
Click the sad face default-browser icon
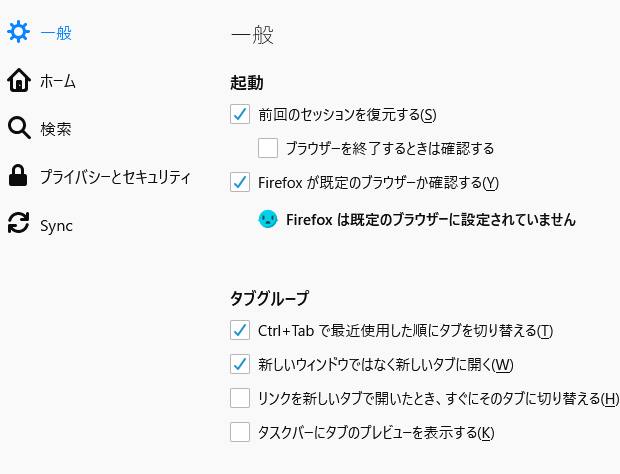click(268, 218)
